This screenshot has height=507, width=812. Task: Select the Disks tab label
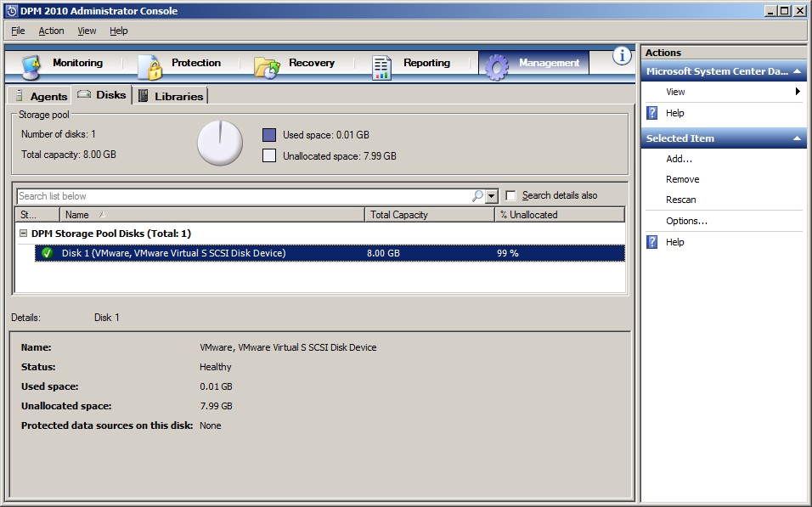tap(110, 95)
